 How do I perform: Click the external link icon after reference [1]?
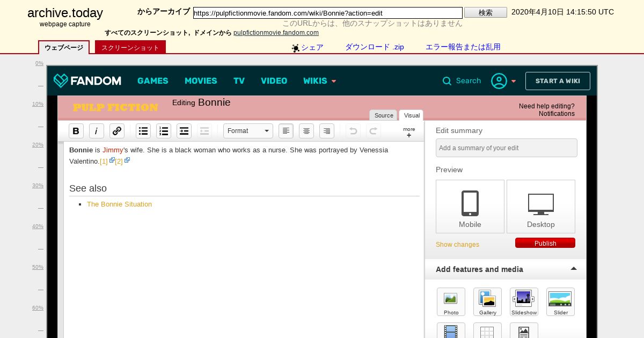pyautogui.click(x=112, y=160)
